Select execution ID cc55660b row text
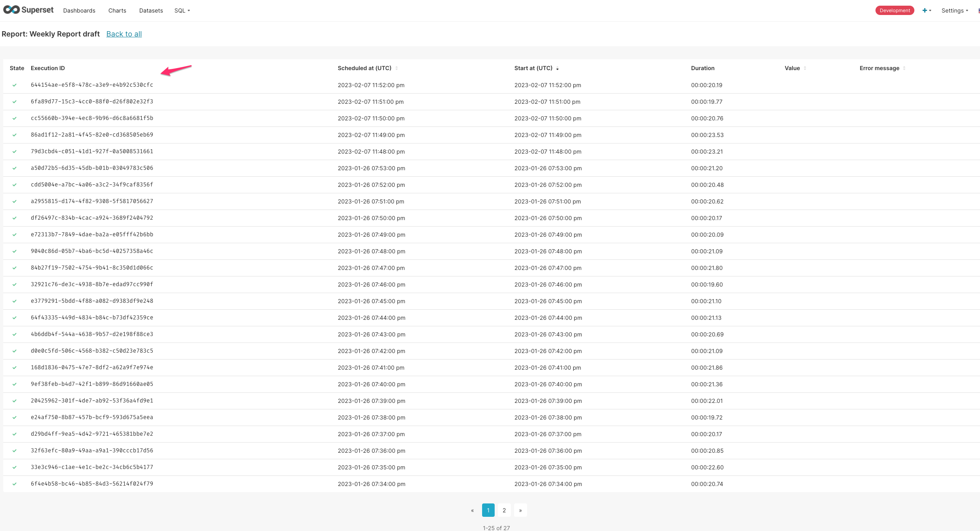980x531 pixels. (x=92, y=118)
